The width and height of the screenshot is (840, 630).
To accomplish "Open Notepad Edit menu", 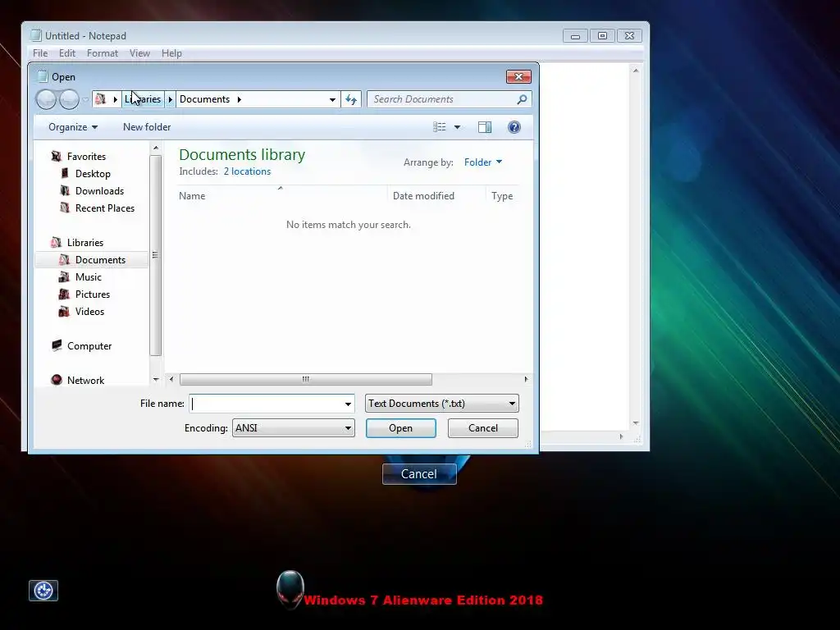I will pyautogui.click(x=67, y=53).
